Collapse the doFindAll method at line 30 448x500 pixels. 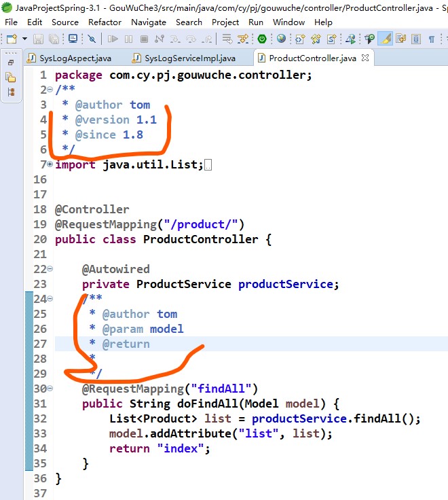coord(50,389)
